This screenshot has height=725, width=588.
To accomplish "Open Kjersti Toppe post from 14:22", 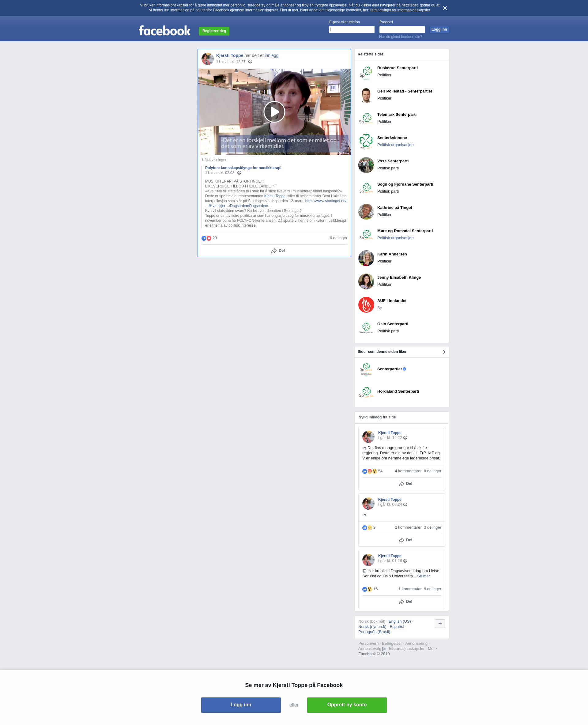I will pyautogui.click(x=390, y=438).
